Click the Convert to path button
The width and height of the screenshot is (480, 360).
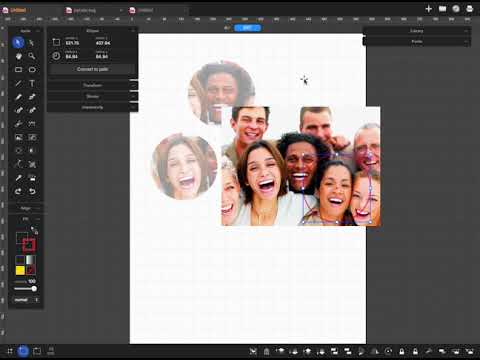92,69
